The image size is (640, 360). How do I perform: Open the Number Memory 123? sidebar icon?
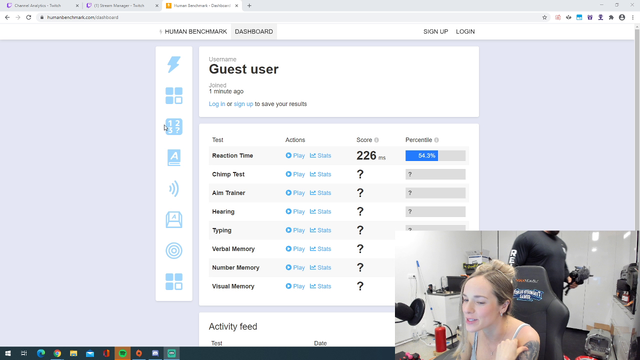point(174,127)
